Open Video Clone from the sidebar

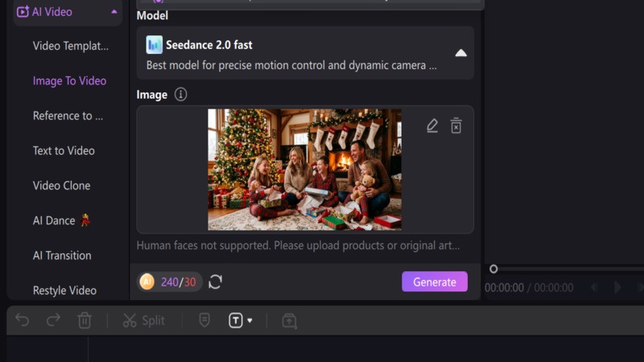pyautogui.click(x=62, y=186)
